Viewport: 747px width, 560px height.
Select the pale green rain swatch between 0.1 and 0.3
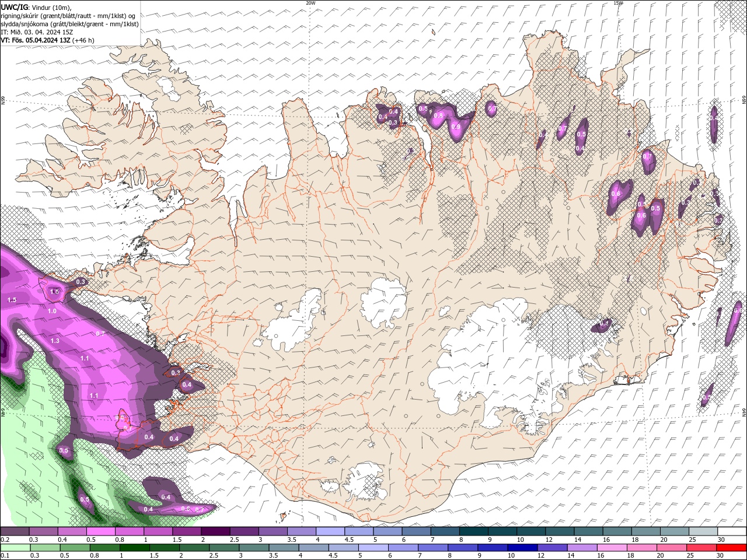[15, 548]
